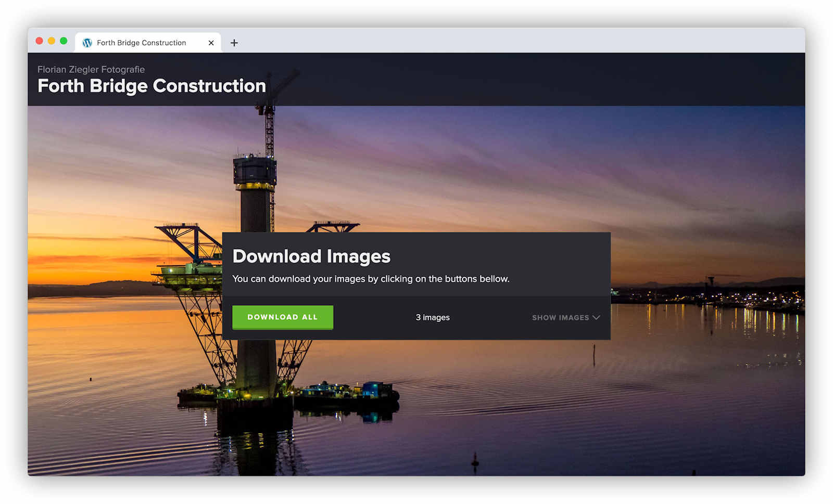This screenshot has width=833, height=504.
Task: Select the Forth Bridge Construction tab title
Action: (x=141, y=43)
